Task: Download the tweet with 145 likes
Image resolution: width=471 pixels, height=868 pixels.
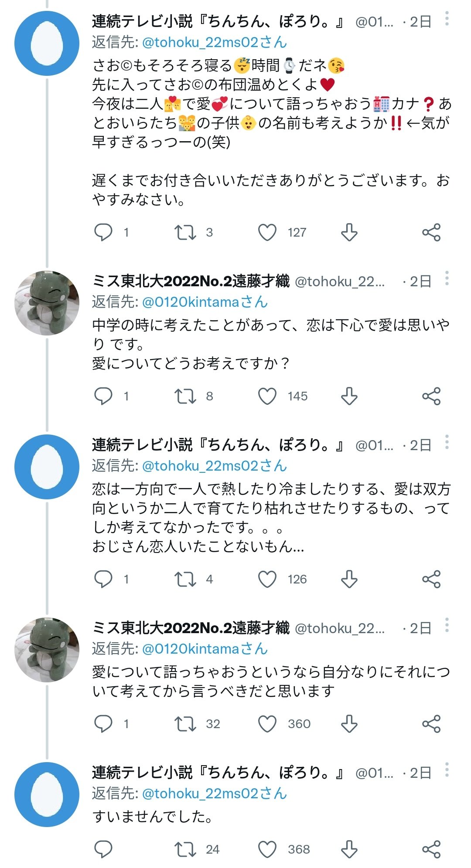Action: coord(349,396)
